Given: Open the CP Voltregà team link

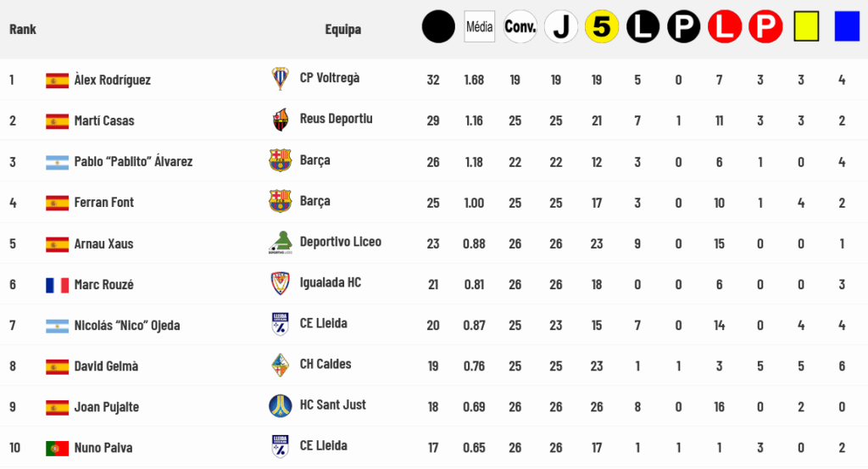Looking at the screenshot, I should coord(330,77).
